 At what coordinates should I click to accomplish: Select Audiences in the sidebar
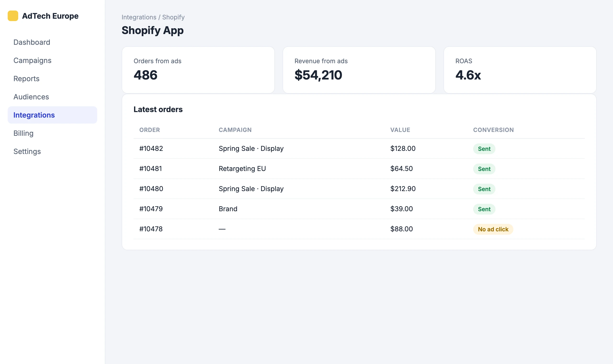[x=52, y=97]
